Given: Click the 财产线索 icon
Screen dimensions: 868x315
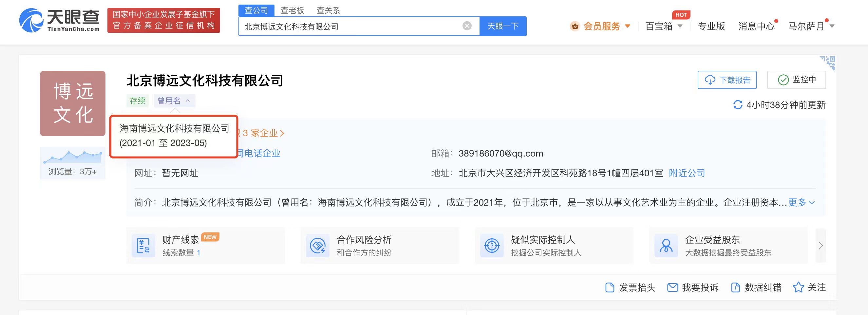Looking at the screenshot, I should (x=143, y=246).
